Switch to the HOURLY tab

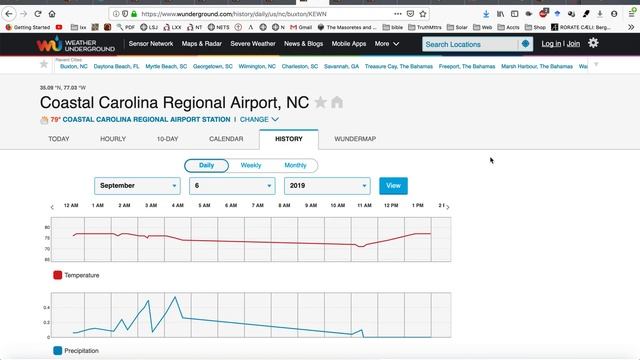coord(113,139)
